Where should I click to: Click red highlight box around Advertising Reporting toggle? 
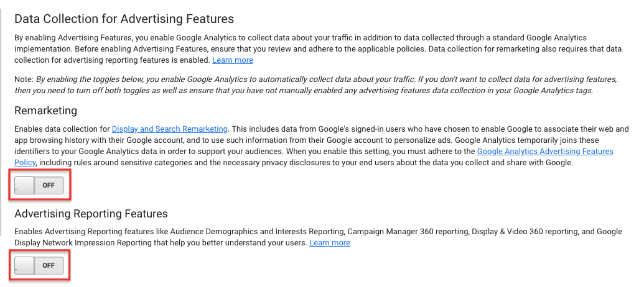[40, 265]
